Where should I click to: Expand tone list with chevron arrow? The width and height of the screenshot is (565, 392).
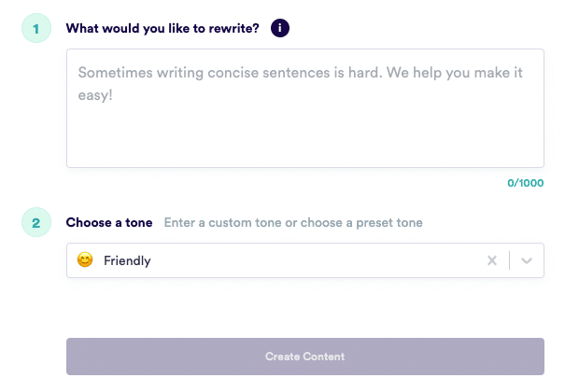tap(527, 260)
